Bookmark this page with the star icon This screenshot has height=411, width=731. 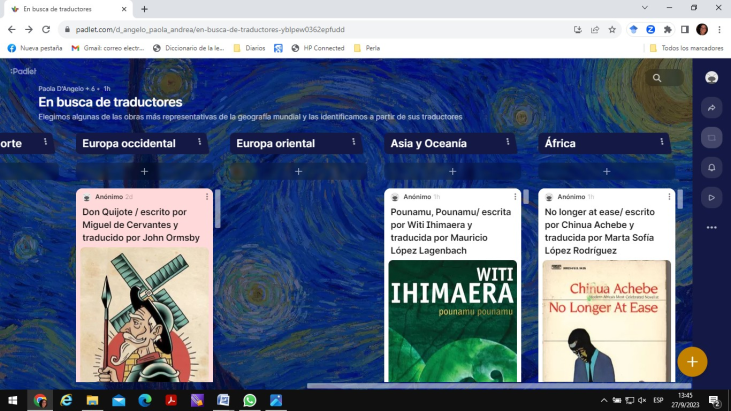[x=612, y=29]
